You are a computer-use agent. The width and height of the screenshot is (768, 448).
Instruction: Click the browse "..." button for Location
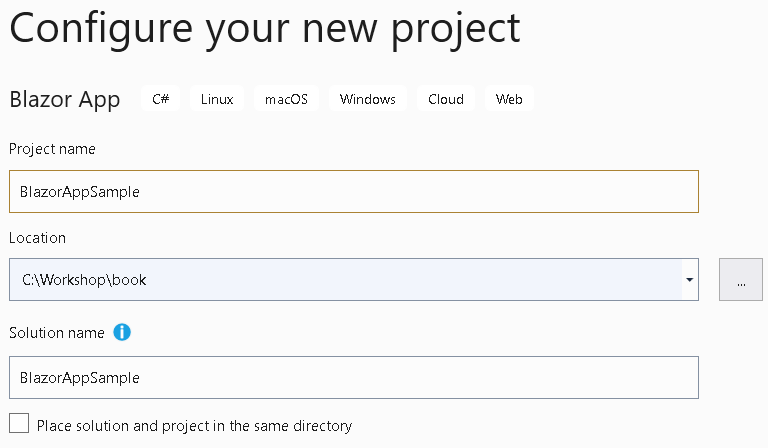click(x=741, y=280)
